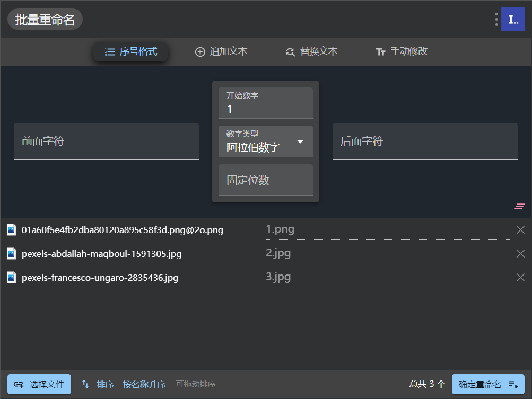
Task: Click the image icon of the 01a60f5e4fb2dba png file
Action: (x=12, y=230)
